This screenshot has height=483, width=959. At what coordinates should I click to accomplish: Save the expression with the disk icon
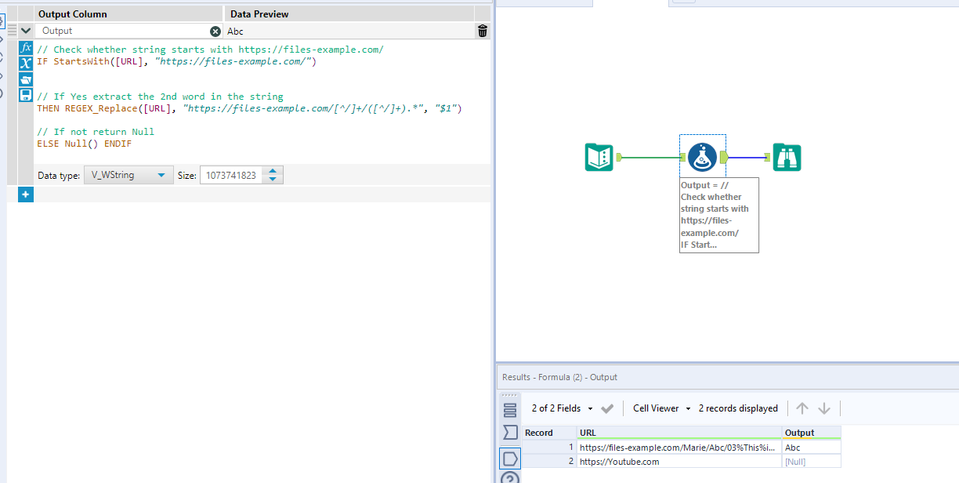pos(26,95)
